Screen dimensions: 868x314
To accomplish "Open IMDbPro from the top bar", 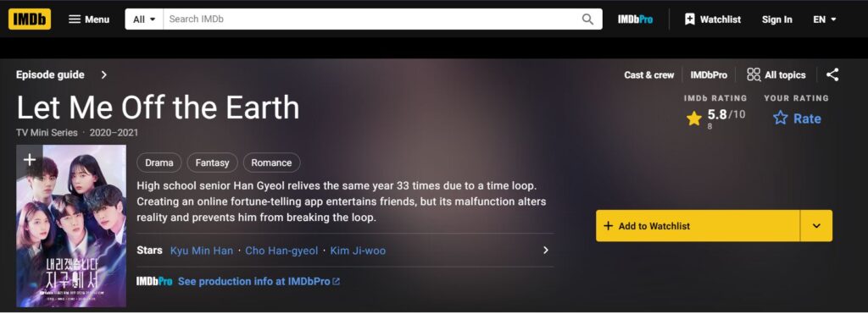I will click(x=635, y=19).
